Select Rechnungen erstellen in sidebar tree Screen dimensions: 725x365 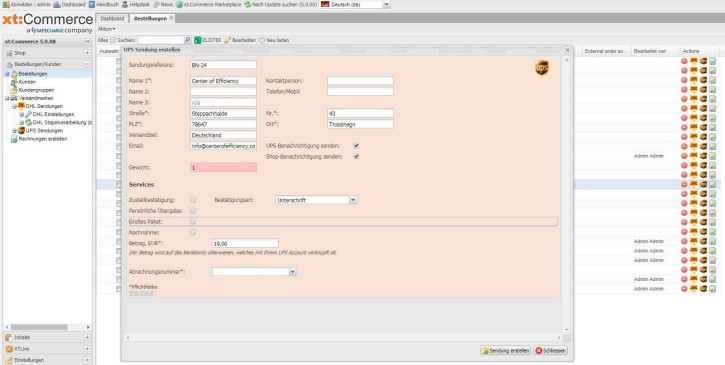tap(43, 139)
